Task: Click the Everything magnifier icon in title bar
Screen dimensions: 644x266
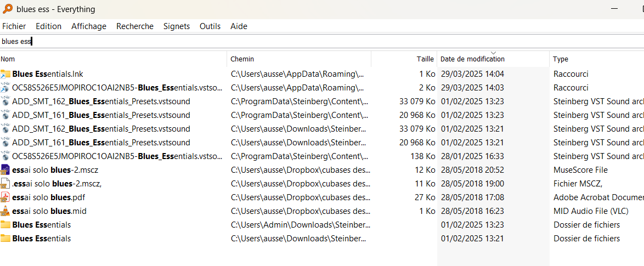Action: [7, 9]
